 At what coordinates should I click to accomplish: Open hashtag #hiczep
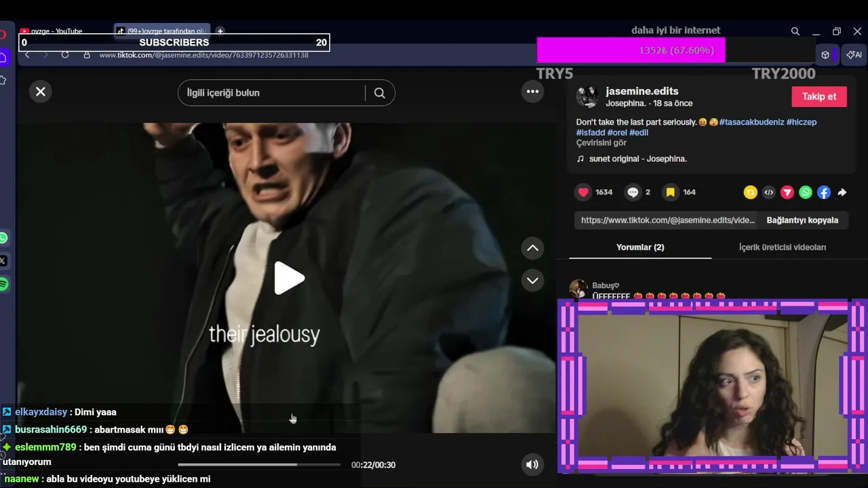802,122
